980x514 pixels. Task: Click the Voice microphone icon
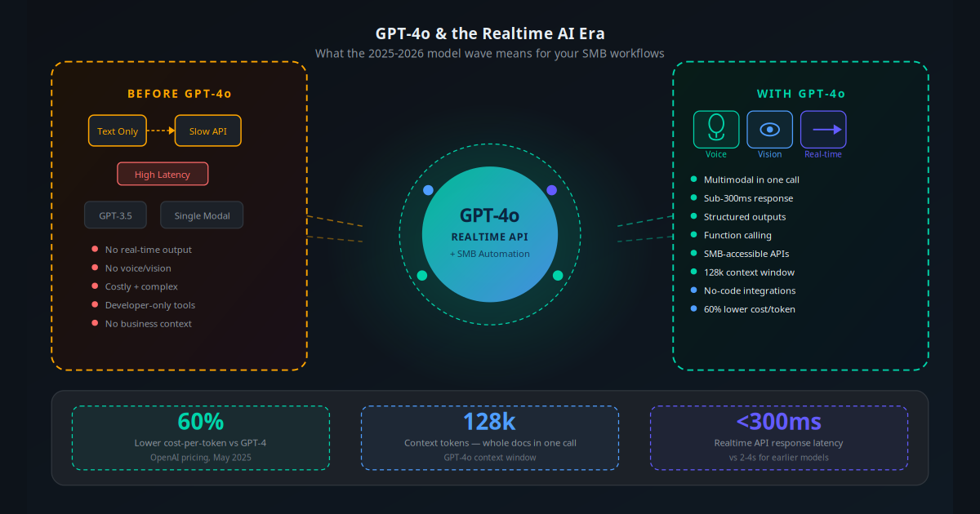(x=716, y=129)
